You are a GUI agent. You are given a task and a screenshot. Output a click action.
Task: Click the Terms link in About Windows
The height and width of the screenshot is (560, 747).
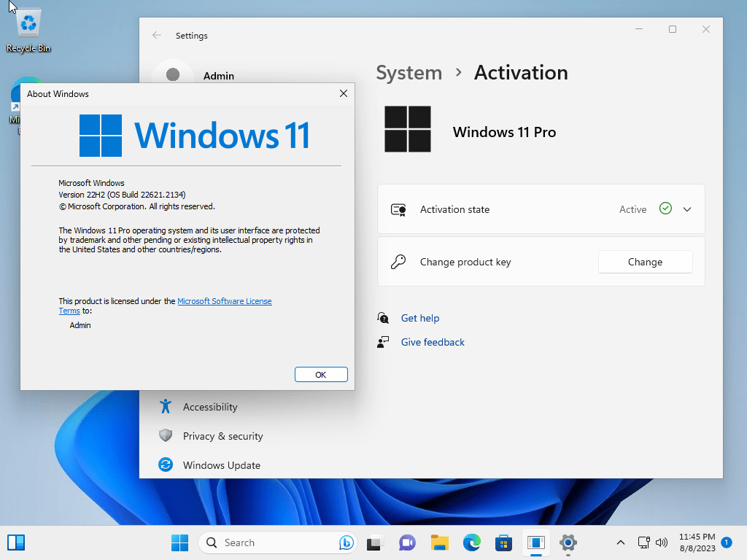69,311
